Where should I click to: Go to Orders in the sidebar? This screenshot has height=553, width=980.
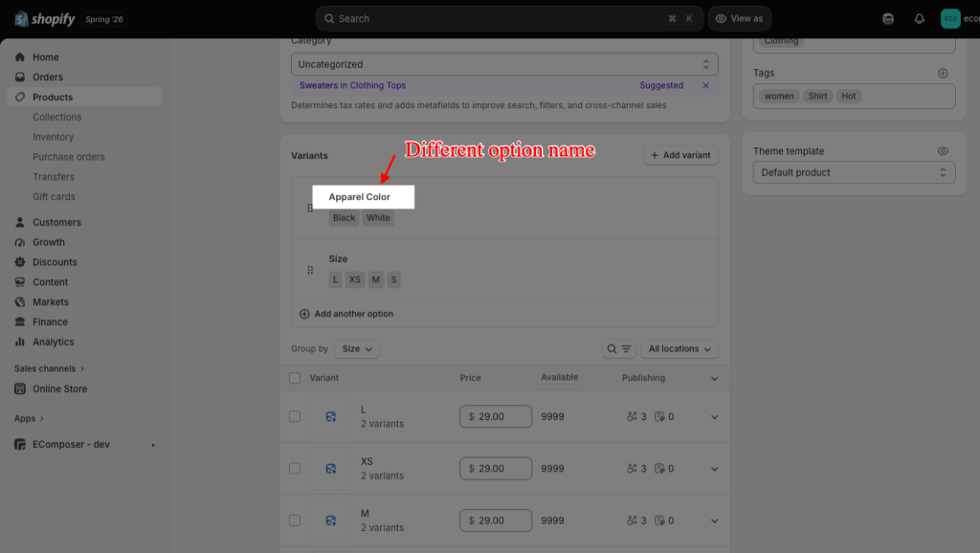[x=48, y=77]
